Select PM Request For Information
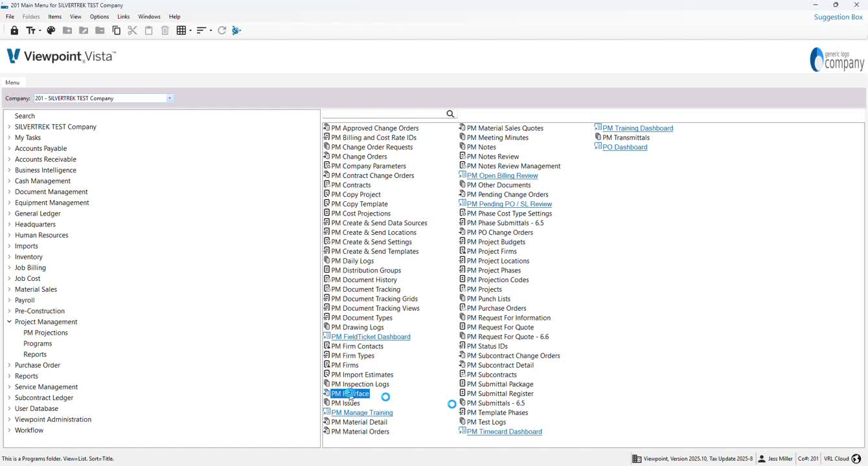Viewport: 868px width, 466px height. 508,318
